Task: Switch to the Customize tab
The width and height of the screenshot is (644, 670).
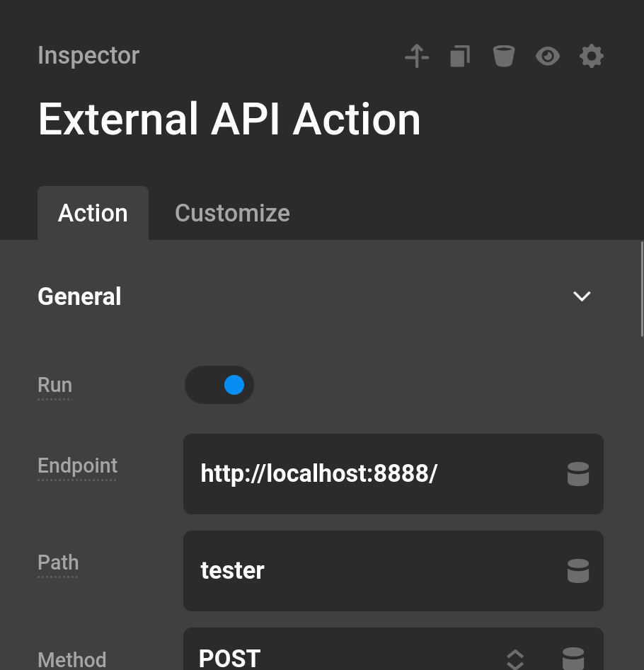Action: point(232,213)
